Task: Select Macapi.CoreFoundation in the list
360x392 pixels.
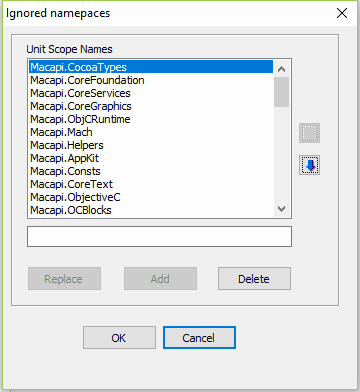Action: [x=151, y=80]
